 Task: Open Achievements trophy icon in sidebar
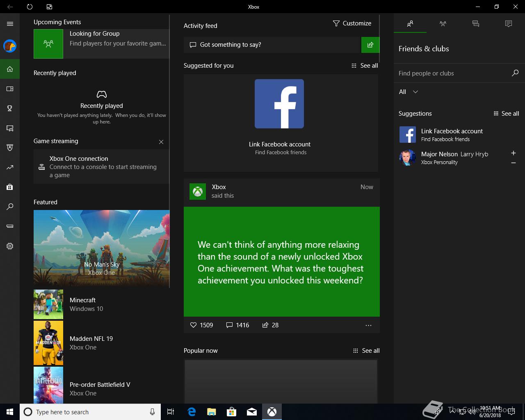tap(10, 108)
